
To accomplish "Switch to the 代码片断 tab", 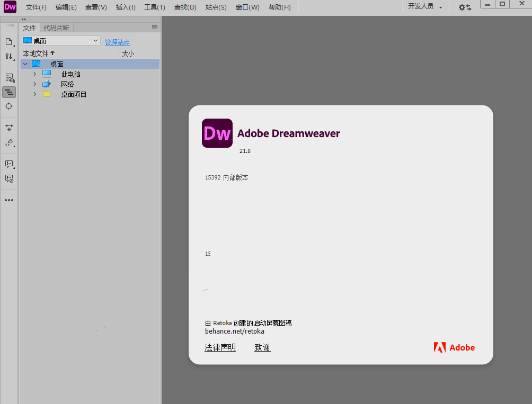I will coord(56,28).
